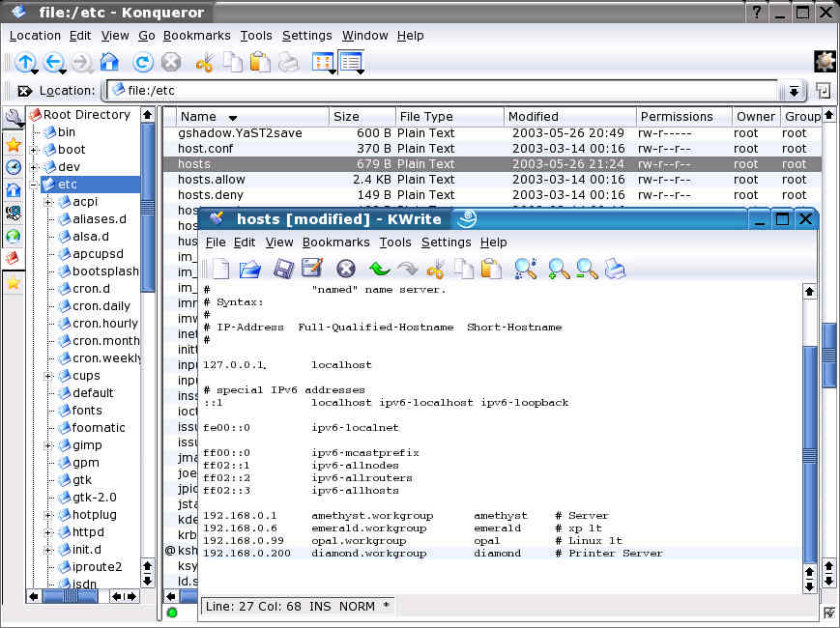
Task: Click the folder tree vertical scrollbar
Action: (148, 208)
